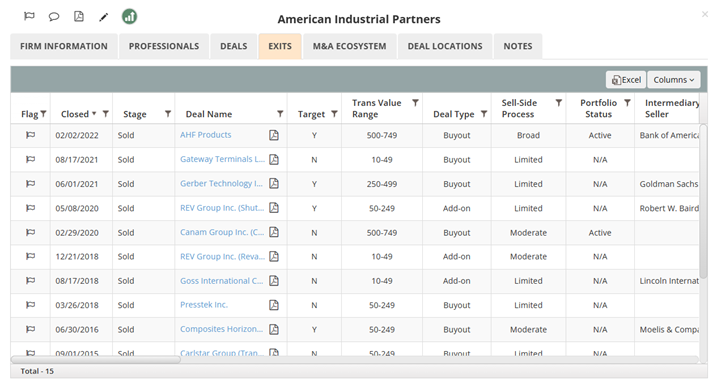Screen dimensions: 717x380
Task: Filter the Trans Value Range column
Action: tap(415, 103)
